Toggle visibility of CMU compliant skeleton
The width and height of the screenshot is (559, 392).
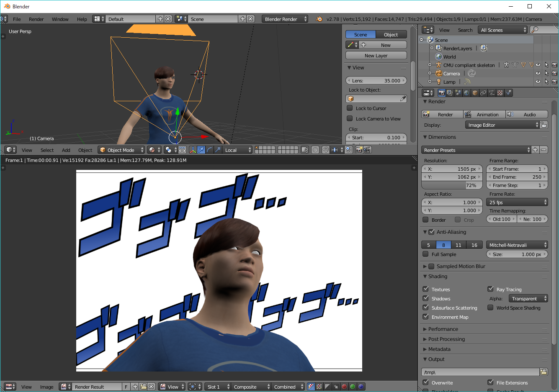pos(538,65)
